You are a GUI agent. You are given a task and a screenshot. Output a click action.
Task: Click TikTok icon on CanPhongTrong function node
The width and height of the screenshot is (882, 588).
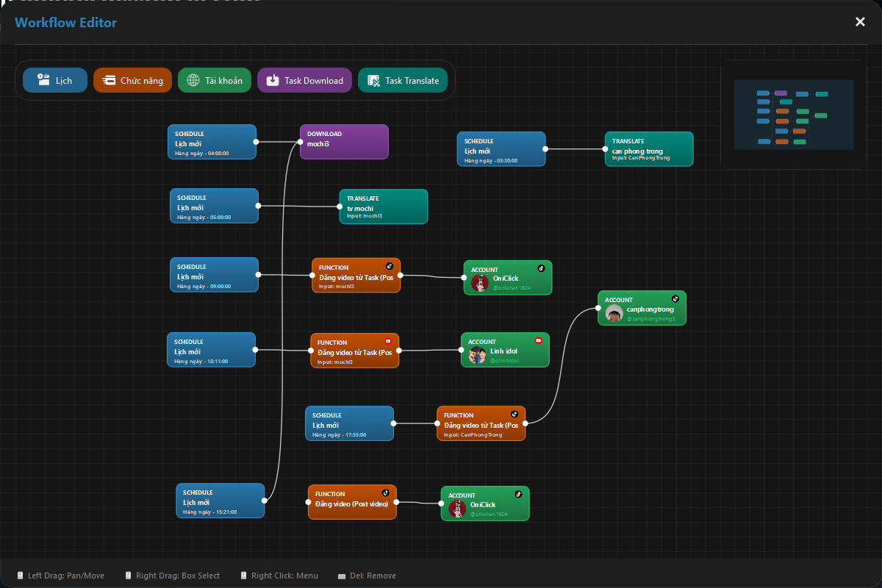[514, 413]
